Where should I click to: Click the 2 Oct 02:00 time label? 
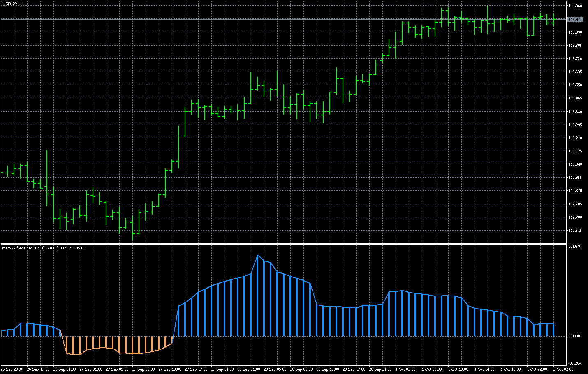564,369
